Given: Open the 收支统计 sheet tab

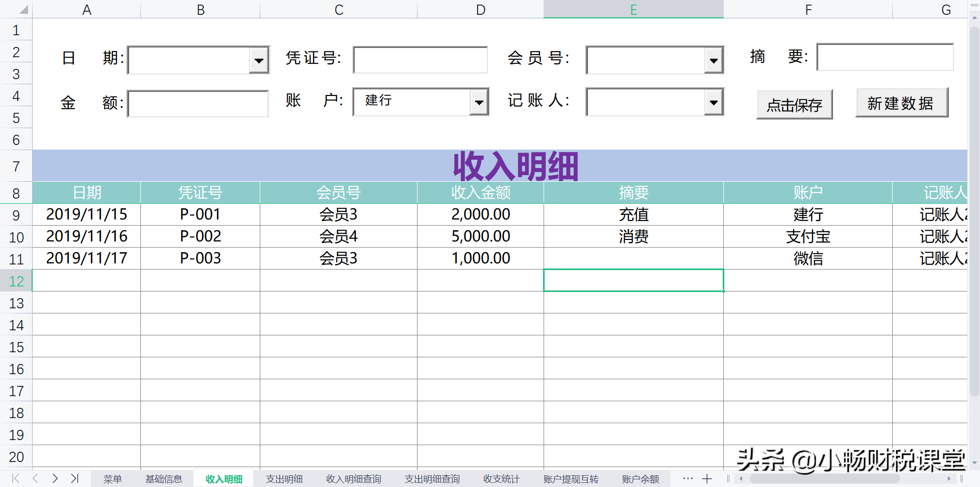Looking at the screenshot, I should click(x=501, y=479).
